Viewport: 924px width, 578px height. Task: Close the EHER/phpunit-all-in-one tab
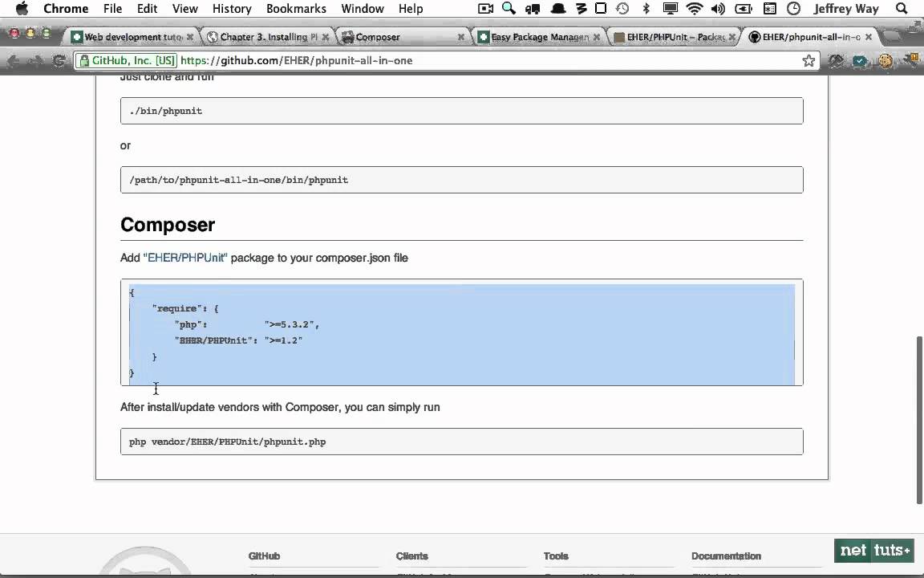(x=868, y=37)
